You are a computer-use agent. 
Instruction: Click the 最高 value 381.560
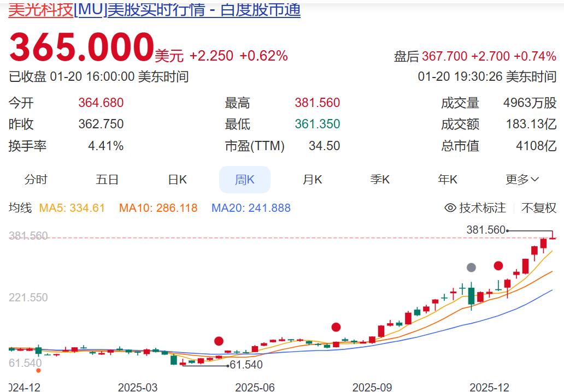pyautogui.click(x=317, y=103)
